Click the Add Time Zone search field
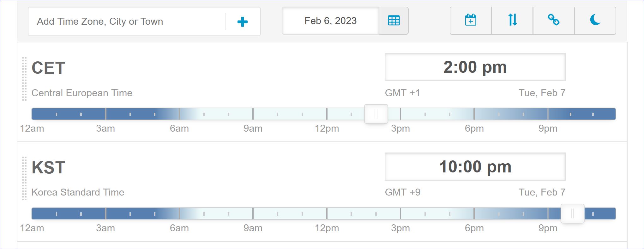The image size is (644, 249). pyautogui.click(x=126, y=22)
